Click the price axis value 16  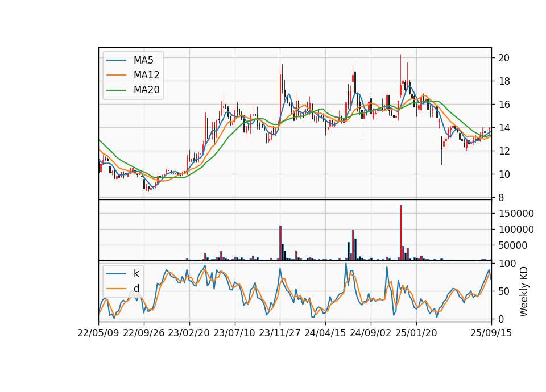tap(504, 105)
